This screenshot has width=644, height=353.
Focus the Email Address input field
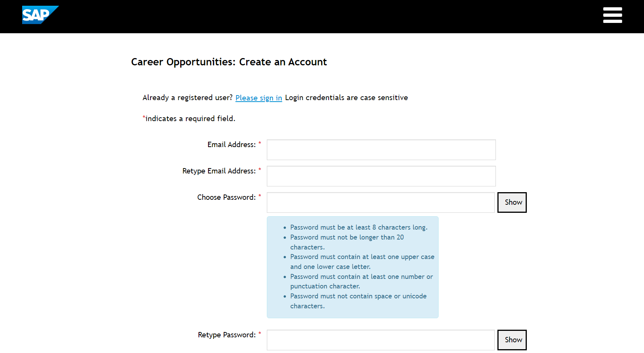click(x=381, y=150)
